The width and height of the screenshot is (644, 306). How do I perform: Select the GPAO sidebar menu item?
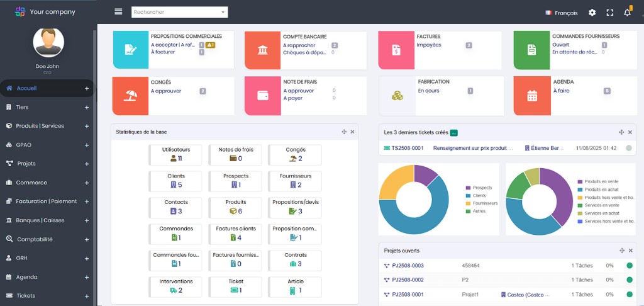[24, 145]
